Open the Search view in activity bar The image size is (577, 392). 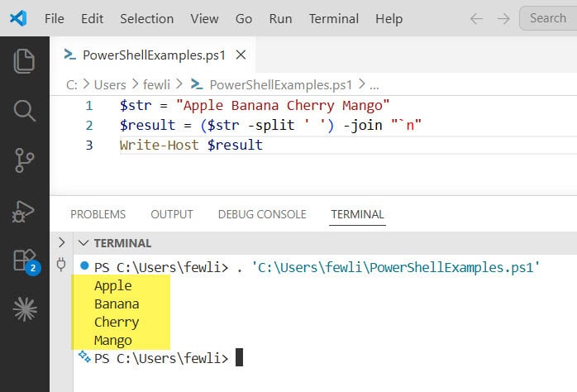(24, 111)
